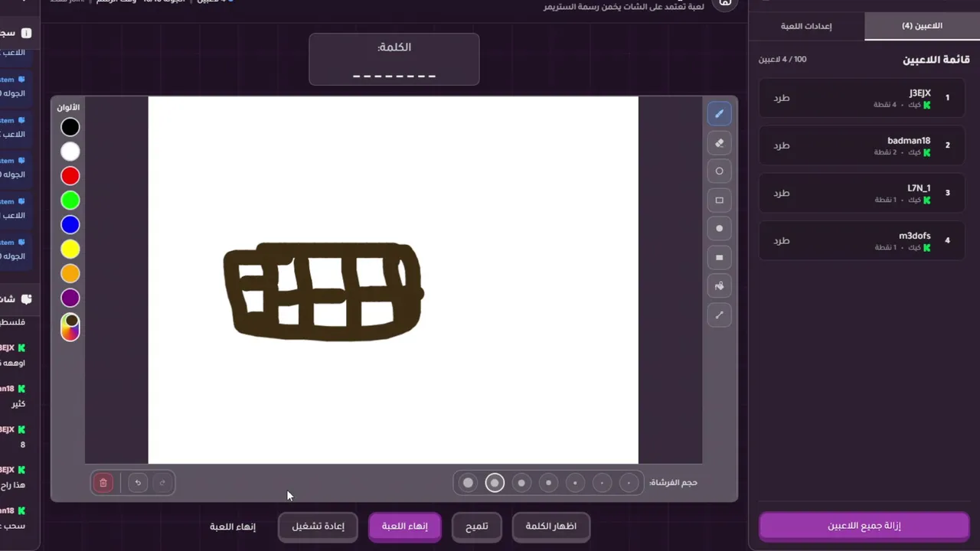The height and width of the screenshot is (551, 980).
Task: Choose the white color swatch
Action: (x=70, y=152)
